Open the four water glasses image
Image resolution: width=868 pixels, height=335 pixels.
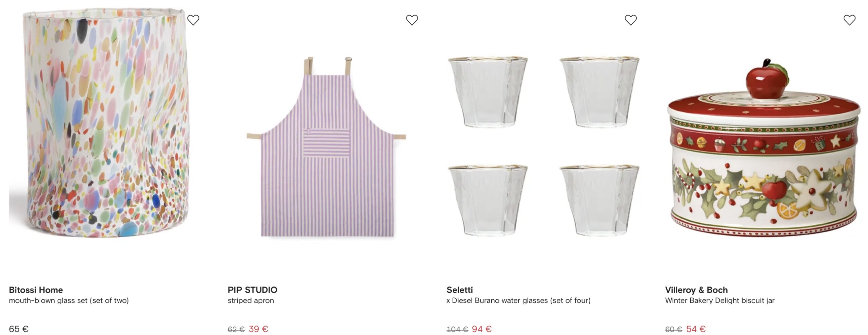click(544, 146)
